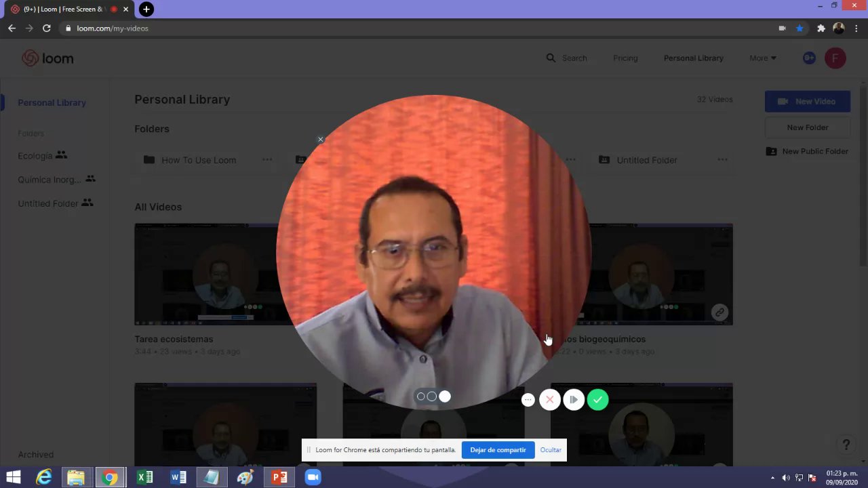The width and height of the screenshot is (868, 488).
Task: Open the Paint palette taskbar icon
Action: 245,477
